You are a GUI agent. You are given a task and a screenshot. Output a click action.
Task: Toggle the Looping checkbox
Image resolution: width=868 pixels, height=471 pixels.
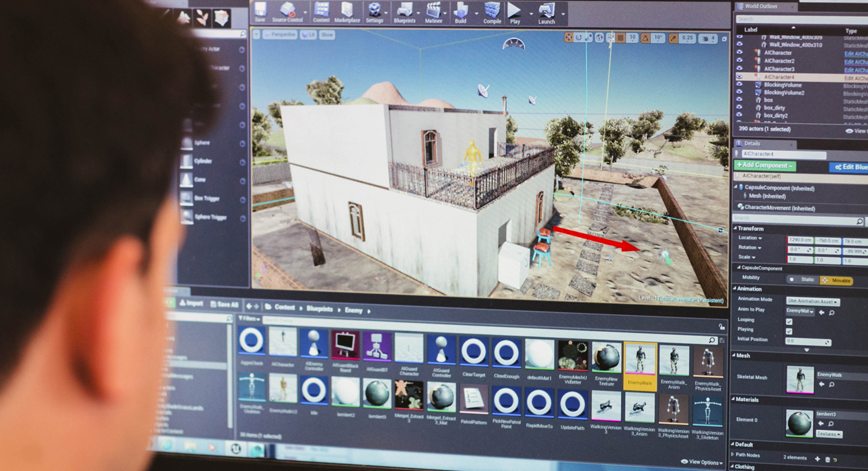click(x=789, y=321)
